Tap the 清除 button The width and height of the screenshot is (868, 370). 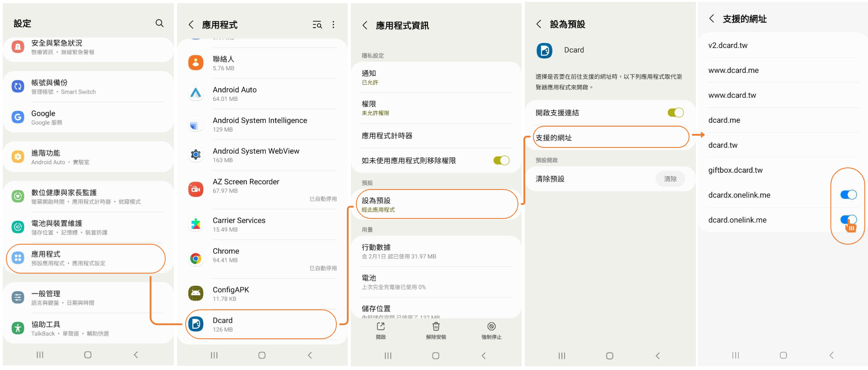(x=670, y=179)
